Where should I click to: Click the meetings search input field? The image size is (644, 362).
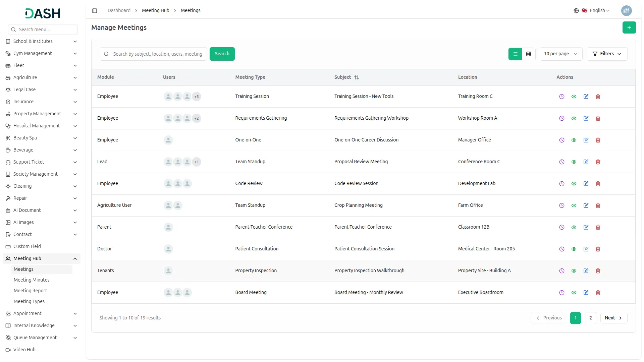(157, 54)
